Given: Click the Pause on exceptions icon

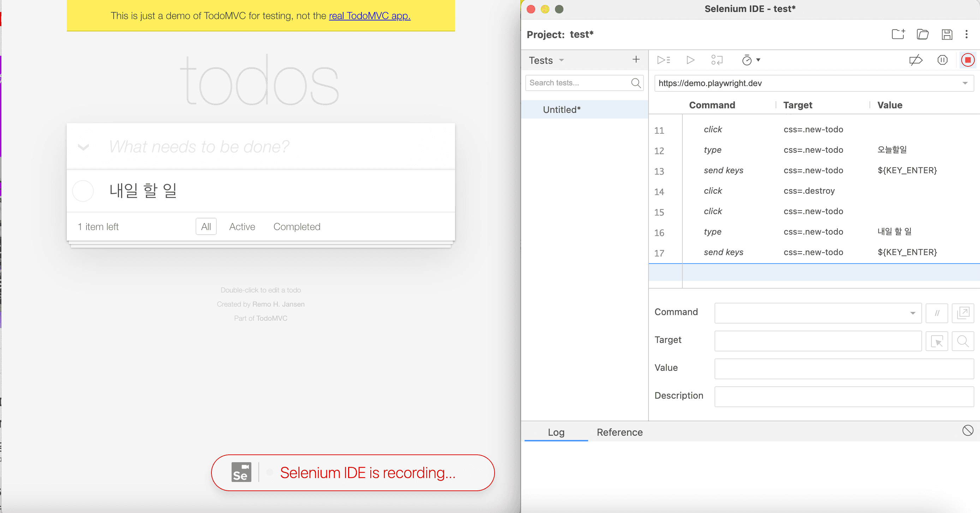Looking at the screenshot, I should (x=942, y=60).
